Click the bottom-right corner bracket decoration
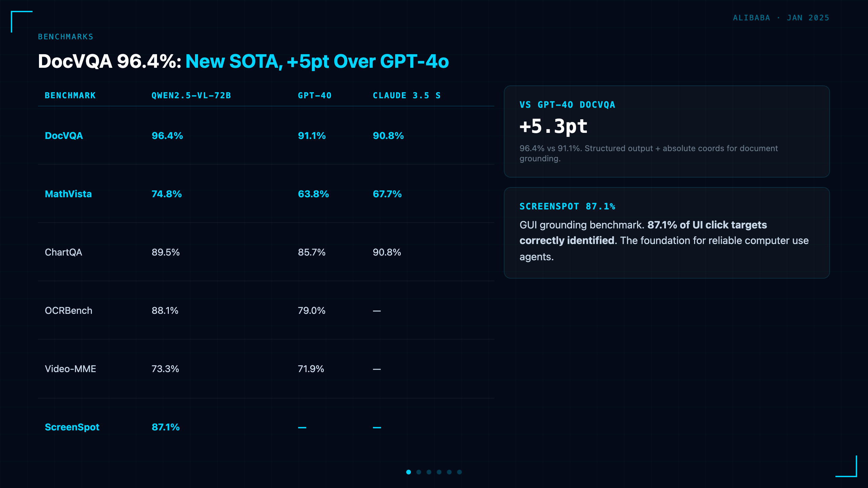 (x=846, y=466)
